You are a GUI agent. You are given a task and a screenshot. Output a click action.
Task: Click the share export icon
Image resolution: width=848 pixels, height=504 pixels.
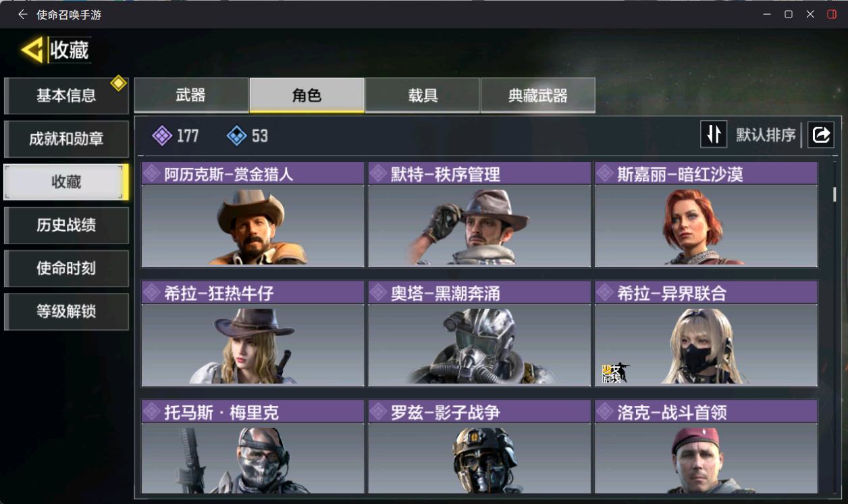coord(821,135)
